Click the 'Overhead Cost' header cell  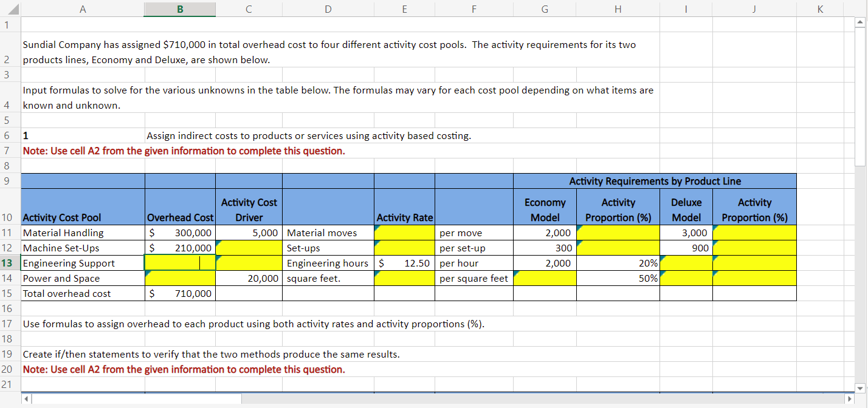tap(180, 206)
